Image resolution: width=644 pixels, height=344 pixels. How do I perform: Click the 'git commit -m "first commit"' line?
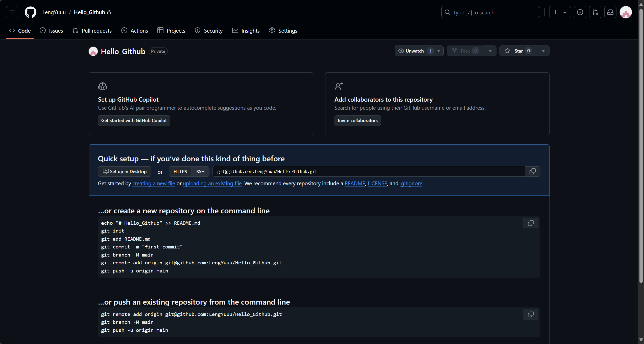pos(142,247)
